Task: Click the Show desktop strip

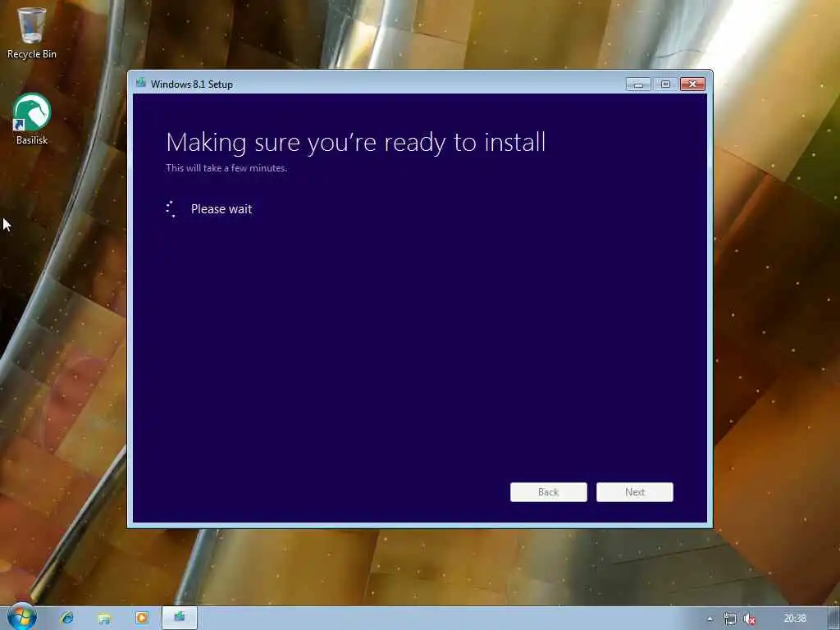Action: tap(833, 619)
